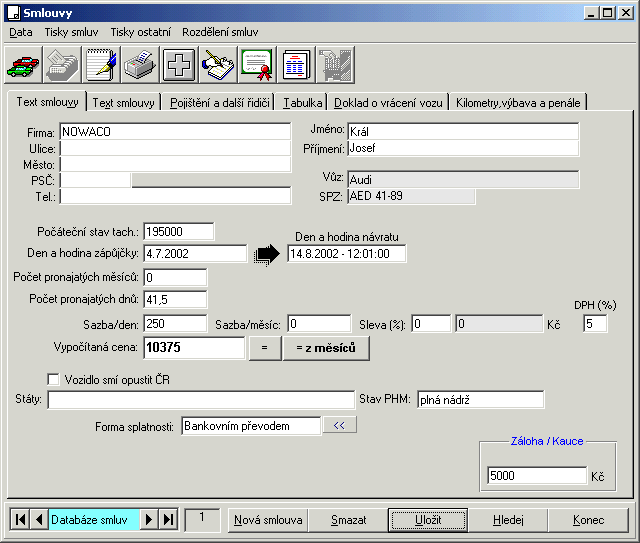Open the cars toolbar icon
Image resolution: width=640 pixels, height=543 pixels.
pyautogui.click(x=23, y=65)
